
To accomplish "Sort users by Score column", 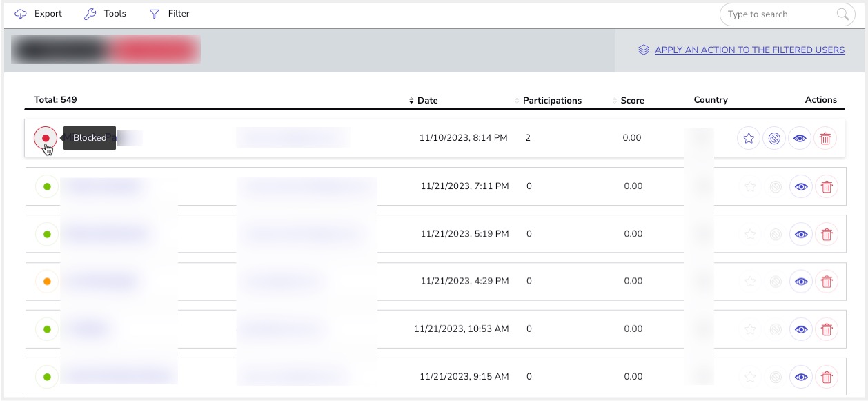I will (631, 100).
